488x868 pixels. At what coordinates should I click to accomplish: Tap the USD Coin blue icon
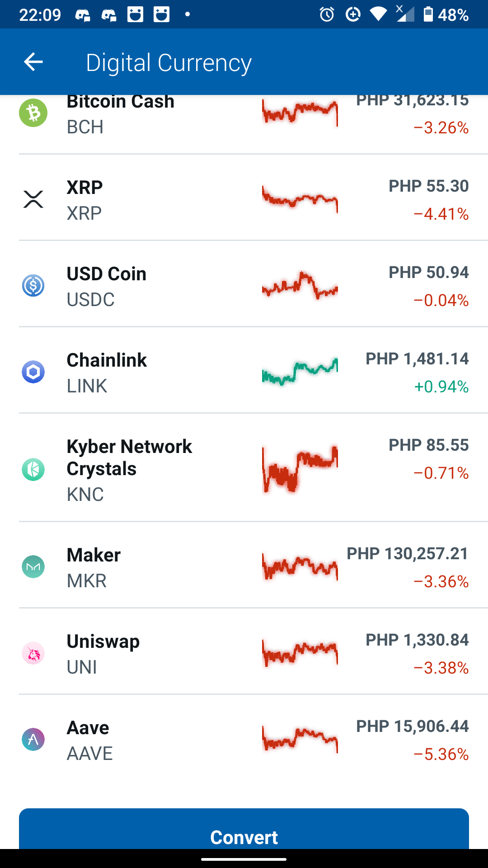[x=33, y=286]
